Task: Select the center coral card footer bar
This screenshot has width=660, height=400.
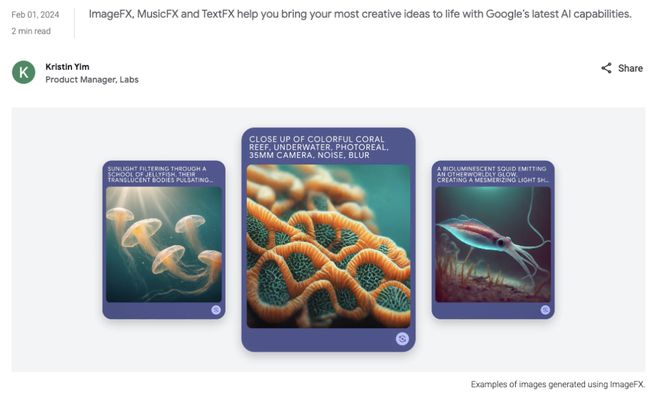Action: [328, 339]
